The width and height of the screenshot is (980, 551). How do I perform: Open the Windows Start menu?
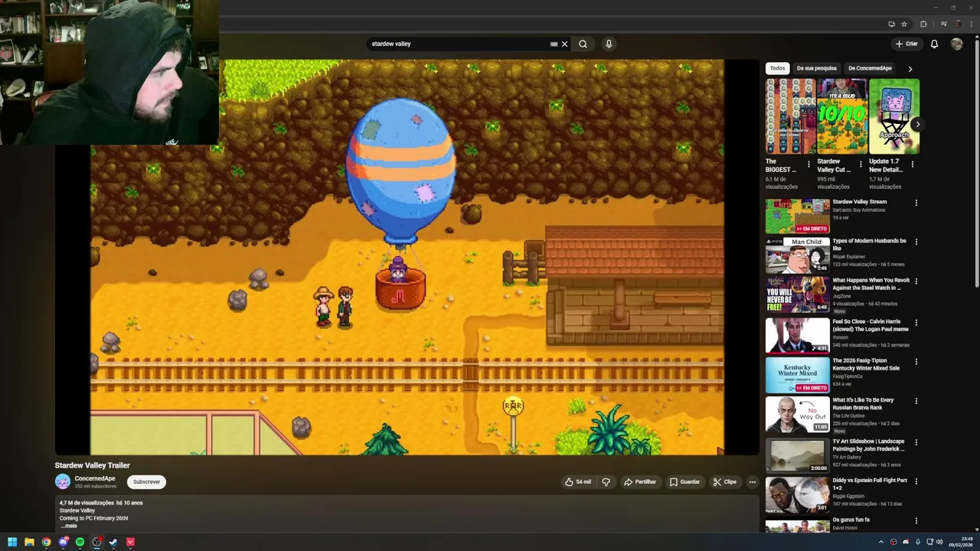point(12,542)
